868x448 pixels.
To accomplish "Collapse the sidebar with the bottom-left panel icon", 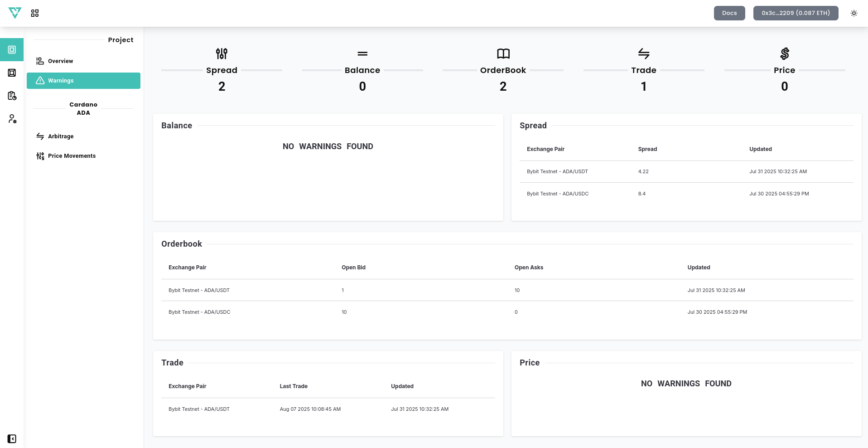I will pos(12,438).
